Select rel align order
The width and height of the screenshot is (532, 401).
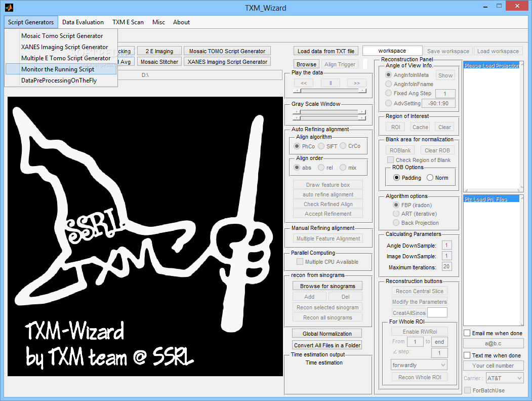(x=321, y=168)
